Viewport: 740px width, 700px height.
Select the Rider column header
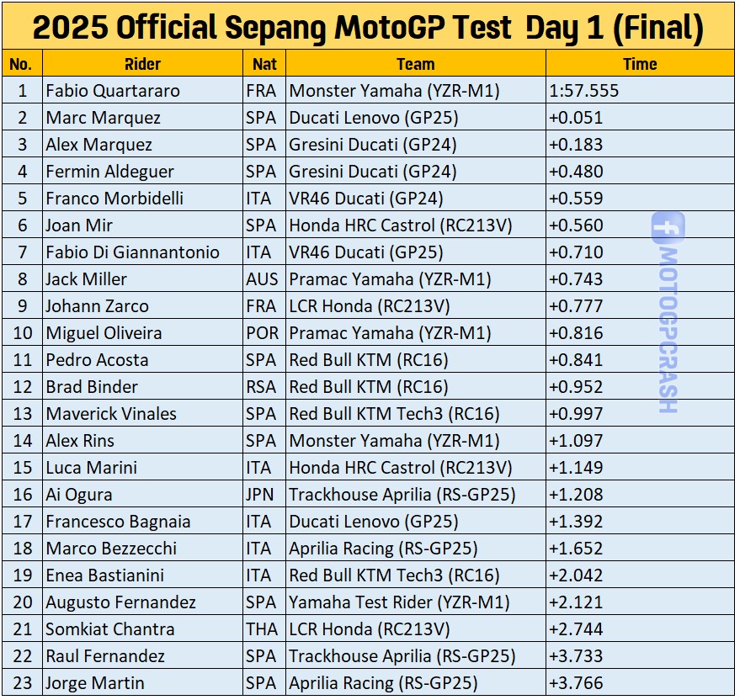pyautogui.click(x=142, y=64)
